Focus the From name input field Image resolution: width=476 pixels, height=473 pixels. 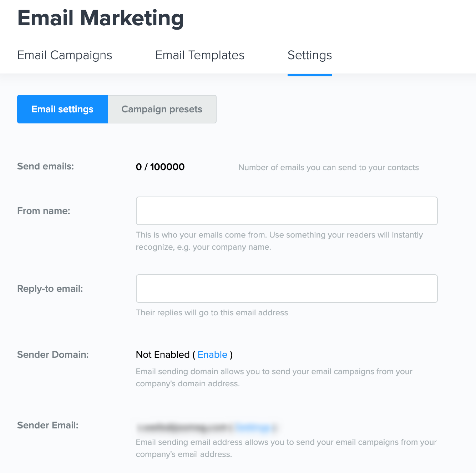pos(287,211)
